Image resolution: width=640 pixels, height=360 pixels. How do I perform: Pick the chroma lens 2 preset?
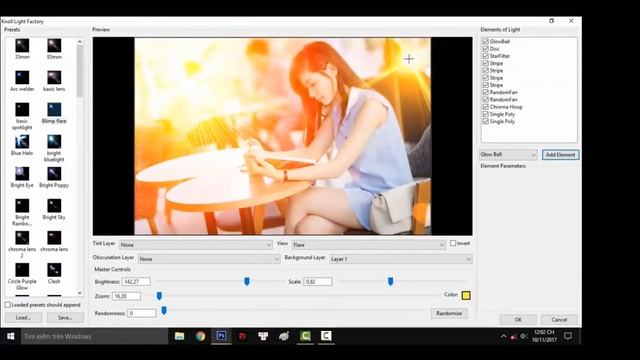(x=22, y=244)
